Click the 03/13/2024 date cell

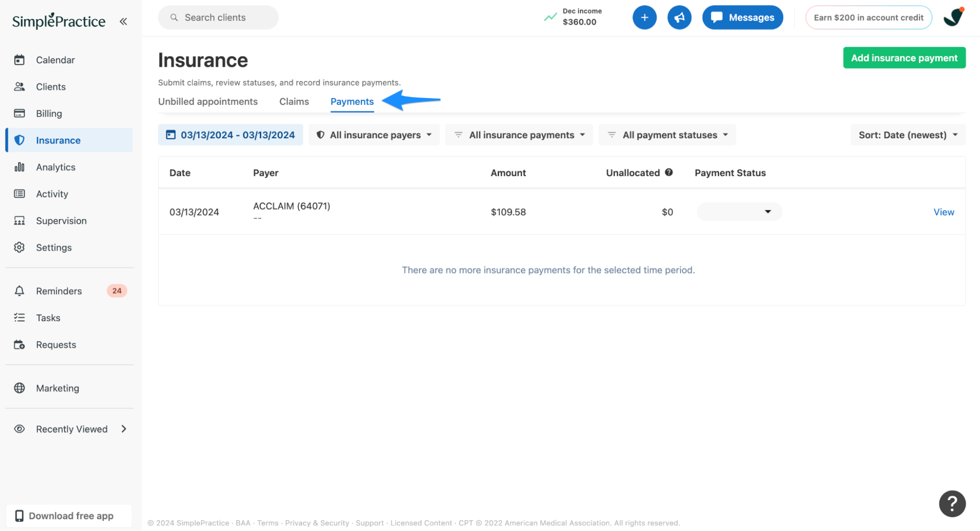[x=194, y=212]
